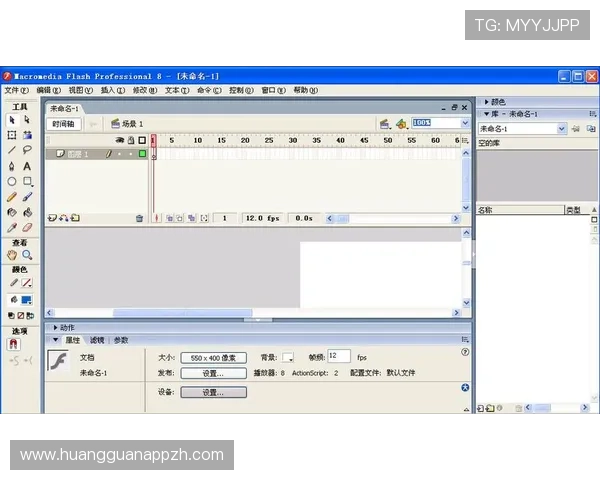Delete layer with the trash icon
The image size is (600, 480).
pos(139,219)
